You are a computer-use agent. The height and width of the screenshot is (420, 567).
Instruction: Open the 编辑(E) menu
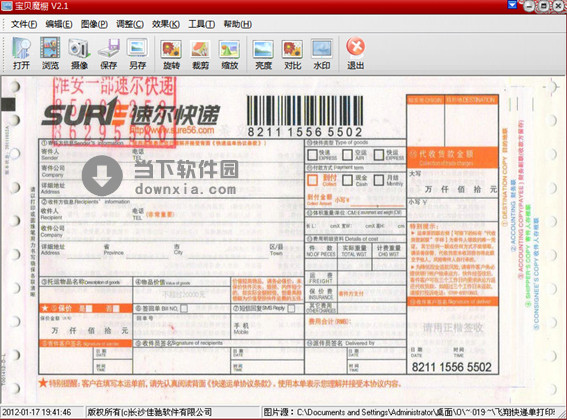click(x=59, y=24)
